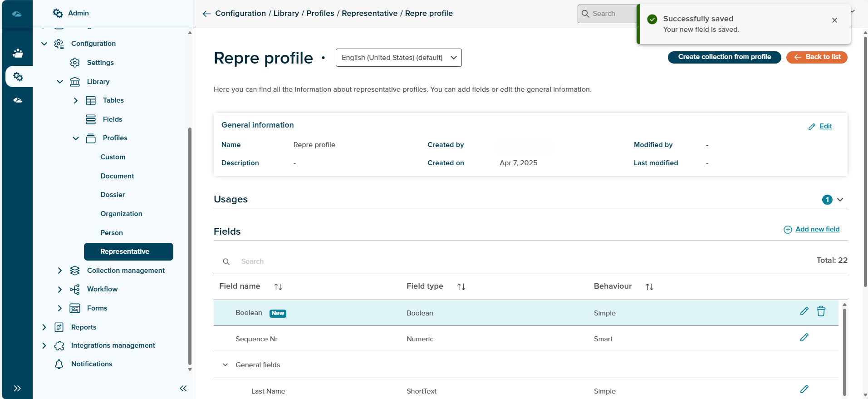Open the Organization profiles page
The height and width of the screenshot is (399, 868).
coord(121,214)
